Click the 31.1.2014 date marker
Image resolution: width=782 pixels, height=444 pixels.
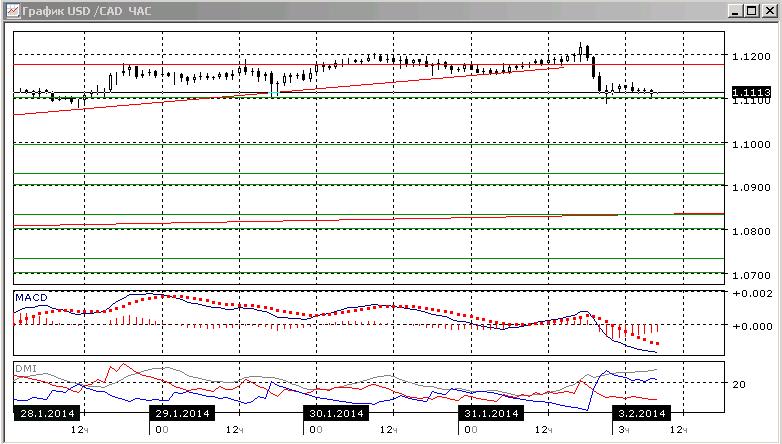click(491, 414)
